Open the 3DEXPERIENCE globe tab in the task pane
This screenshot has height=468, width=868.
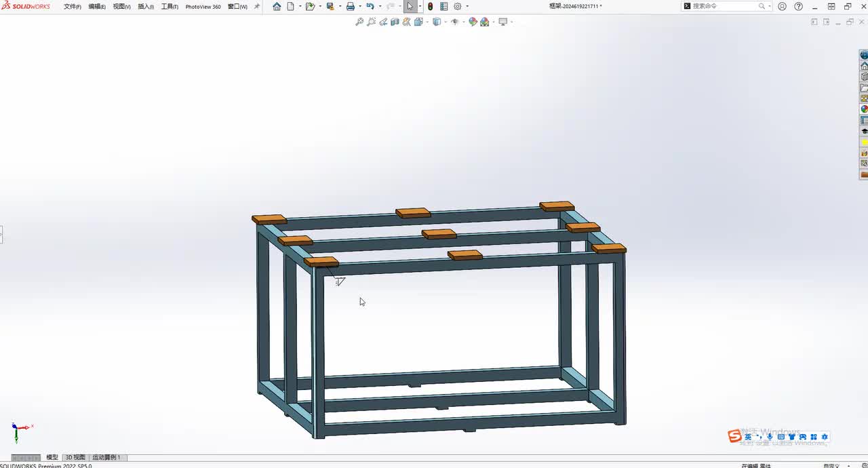[x=864, y=55]
